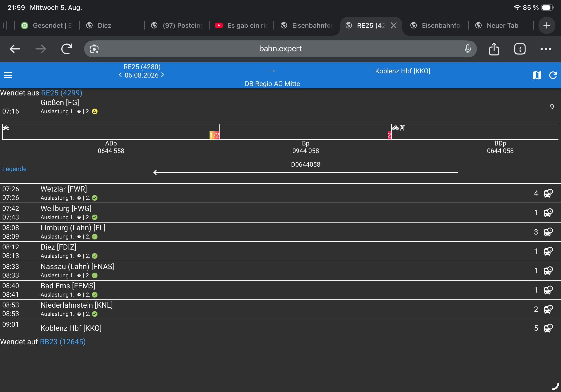Open the Legende link
The height and width of the screenshot is (392, 561).
click(14, 169)
